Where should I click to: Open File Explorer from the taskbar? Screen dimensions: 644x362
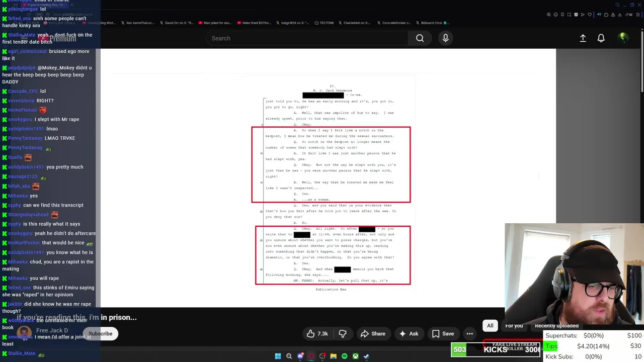tap(333, 356)
